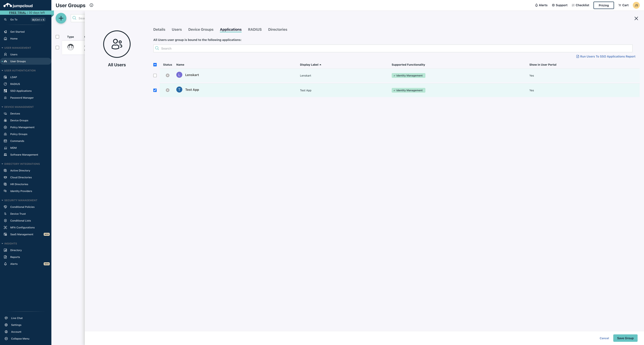The height and width of the screenshot is (345, 644).
Task: Click the MFA Configurations icon
Action: tap(5, 228)
